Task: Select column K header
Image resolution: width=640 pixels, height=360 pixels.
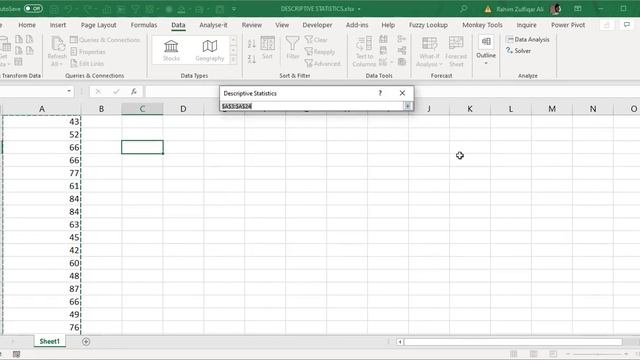Action: tap(470, 109)
